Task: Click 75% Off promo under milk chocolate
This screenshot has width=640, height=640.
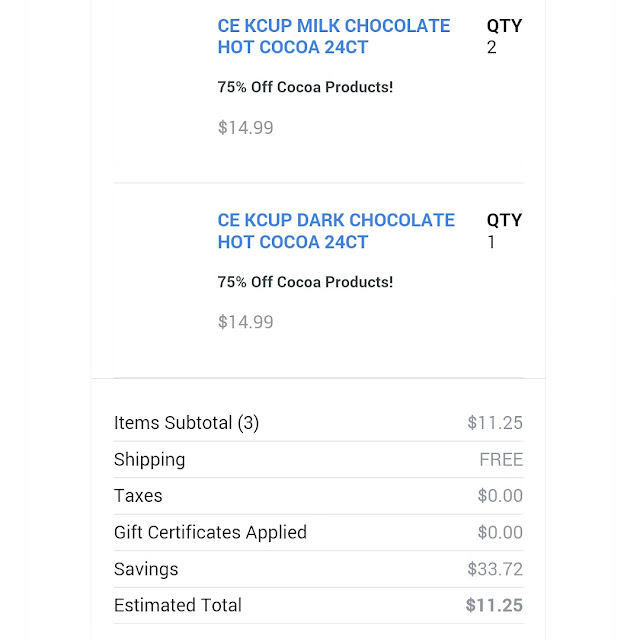Action: coord(305,87)
